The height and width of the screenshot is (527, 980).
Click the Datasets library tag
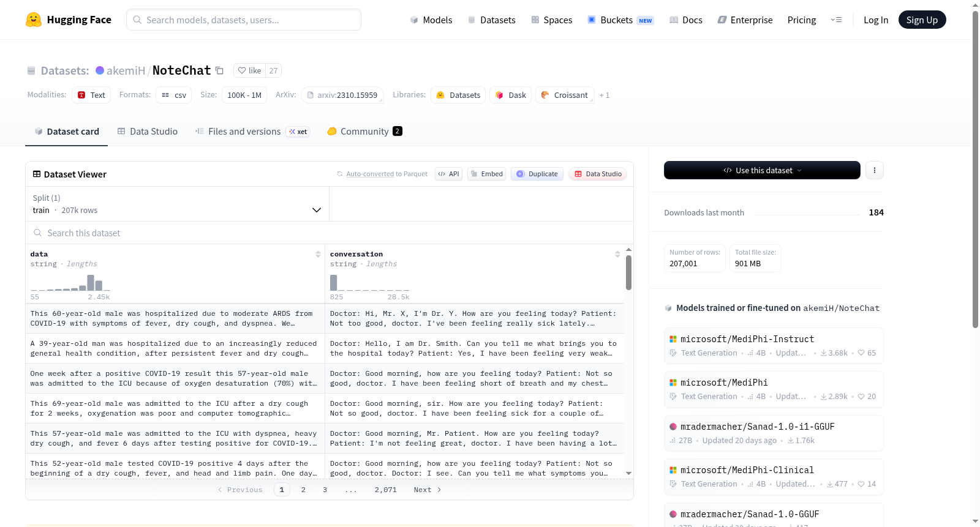[x=458, y=95]
